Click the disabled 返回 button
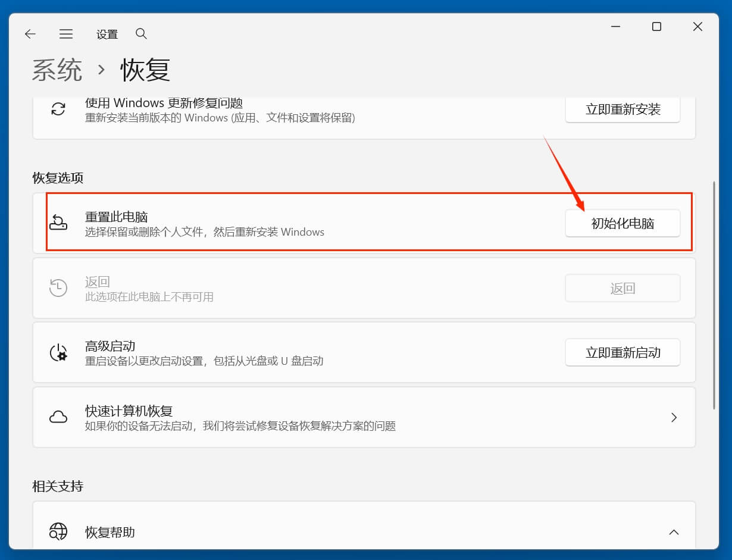The width and height of the screenshot is (732, 560). point(622,287)
